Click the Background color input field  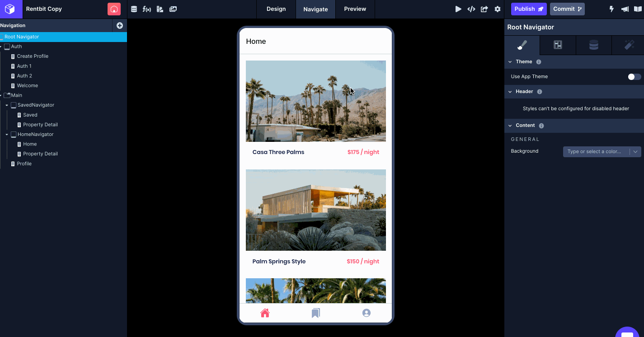pyautogui.click(x=597, y=151)
